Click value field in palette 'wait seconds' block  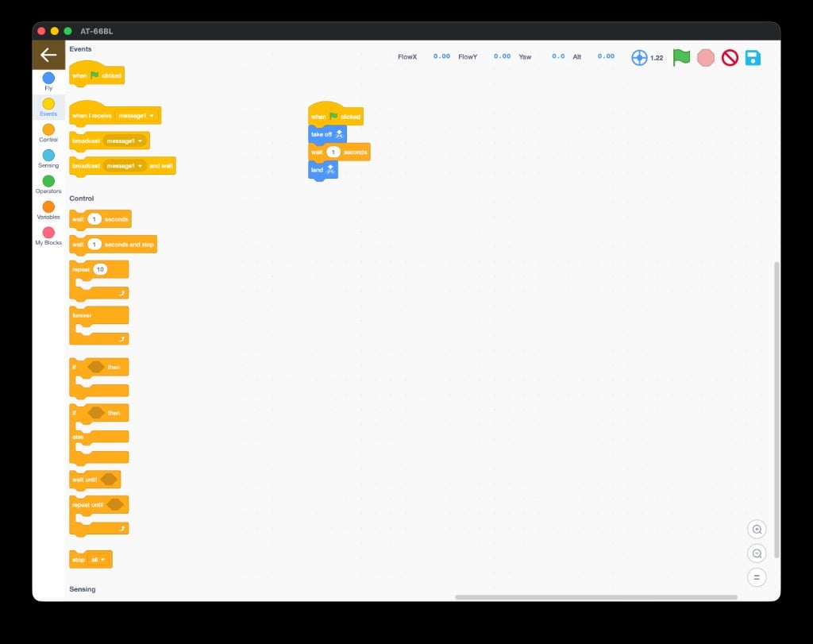click(94, 219)
